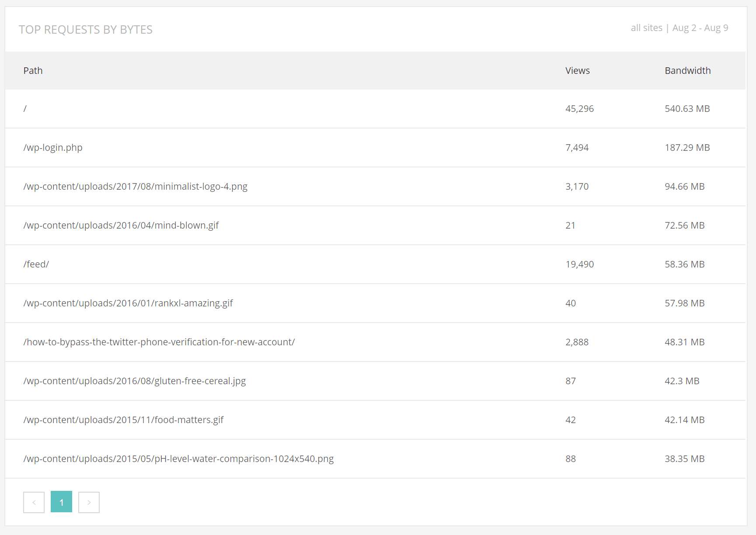Select the minimalist-logo-4.png path
This screenshot has height=535, width=756.
(135, 187)
